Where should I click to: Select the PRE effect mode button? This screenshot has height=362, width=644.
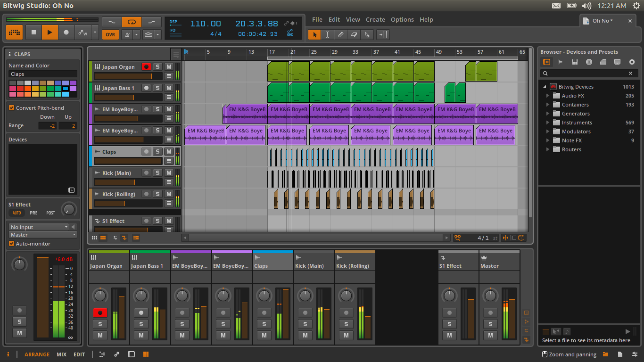coord(33,213)
